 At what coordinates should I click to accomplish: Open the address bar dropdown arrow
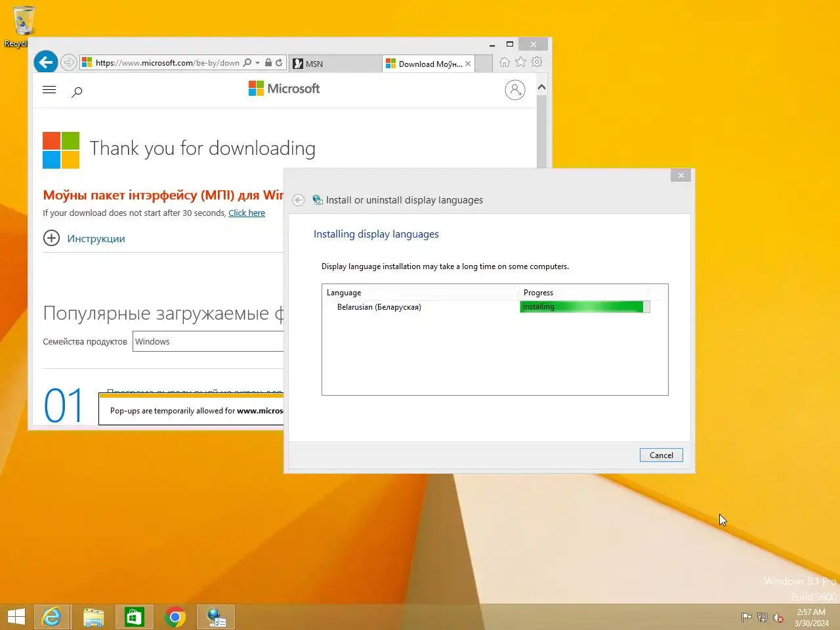pos(258,63)
